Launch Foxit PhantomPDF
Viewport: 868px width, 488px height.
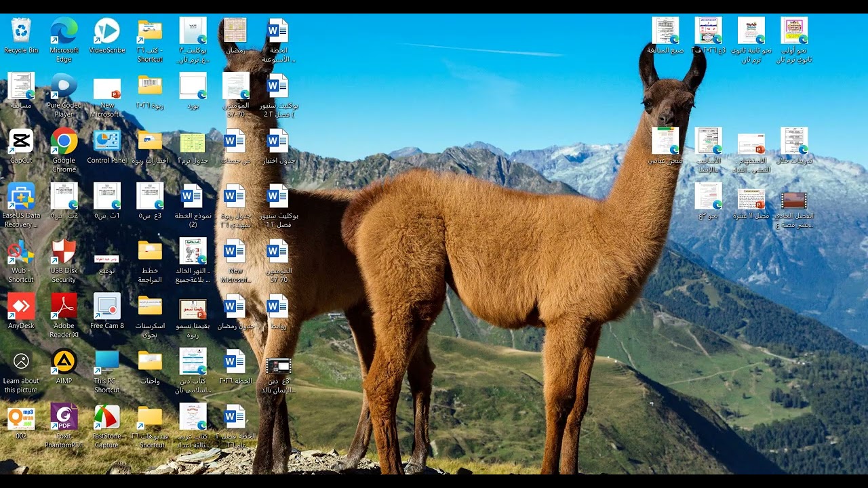click(x=64, y=417)
